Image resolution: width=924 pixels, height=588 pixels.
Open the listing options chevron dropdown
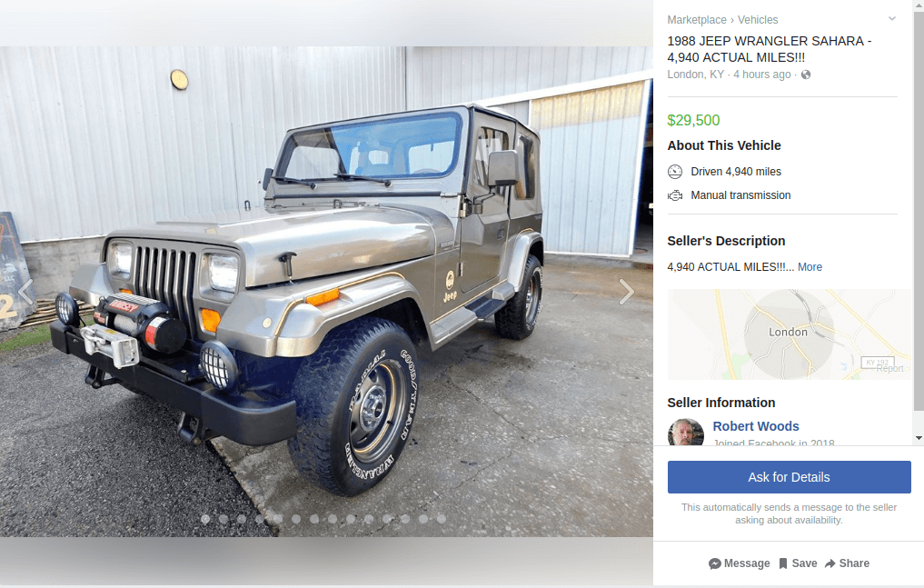click(891, 19)
